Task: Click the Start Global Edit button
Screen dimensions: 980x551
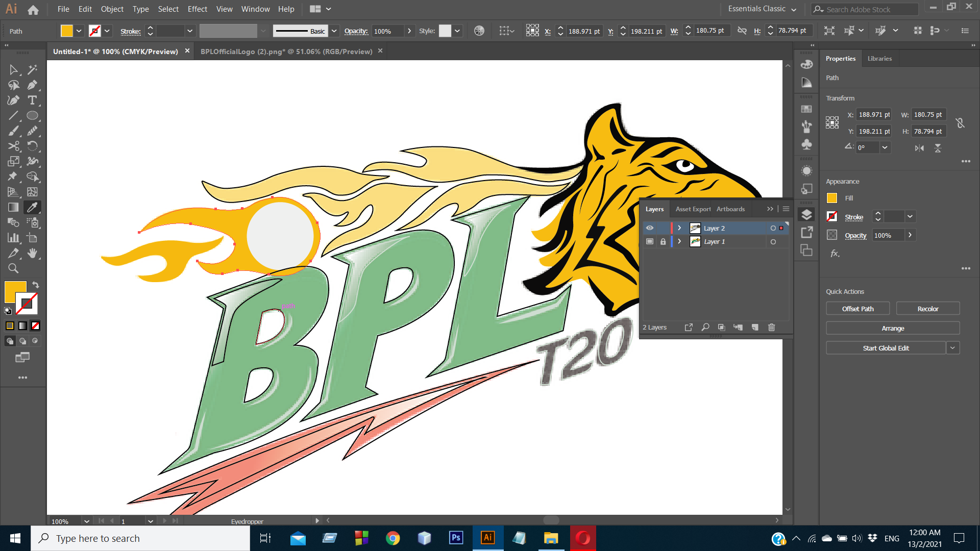Action: (886, 348)
